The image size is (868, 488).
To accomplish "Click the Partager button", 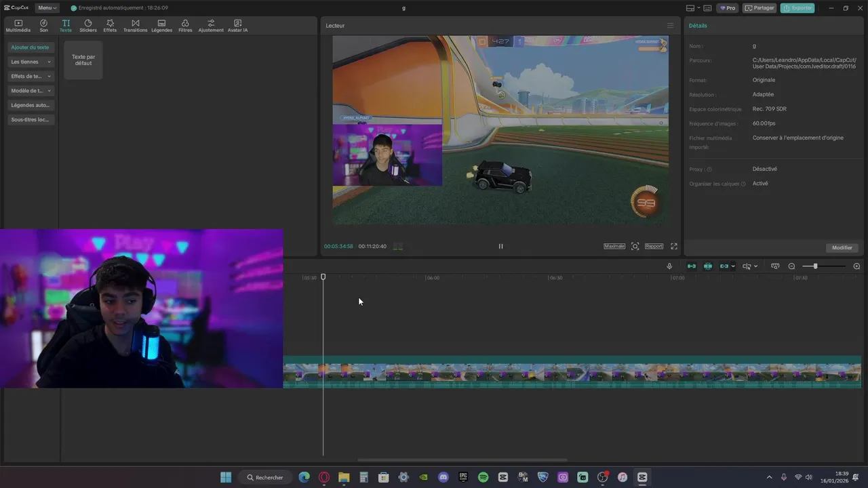I will 759,8.
